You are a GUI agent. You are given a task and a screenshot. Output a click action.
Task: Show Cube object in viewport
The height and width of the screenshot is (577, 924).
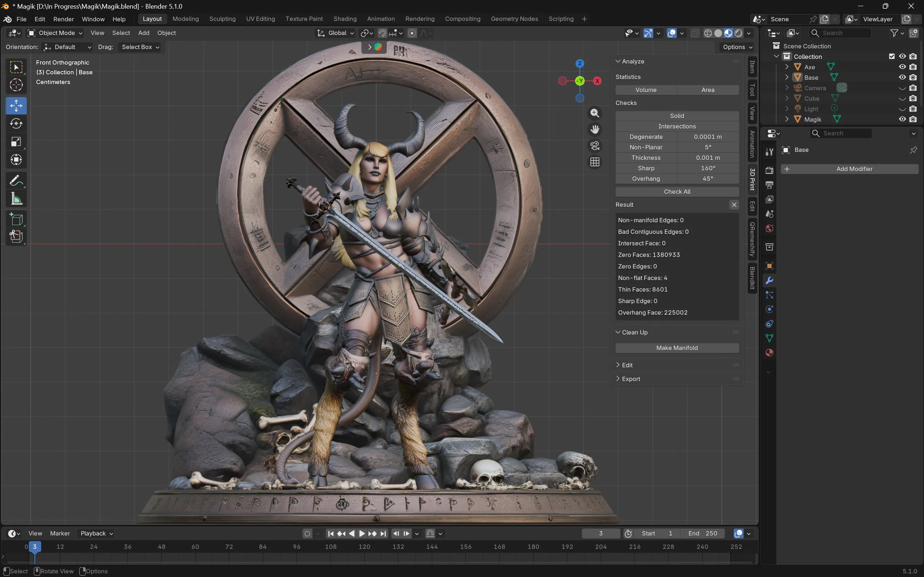pos(902,99)
